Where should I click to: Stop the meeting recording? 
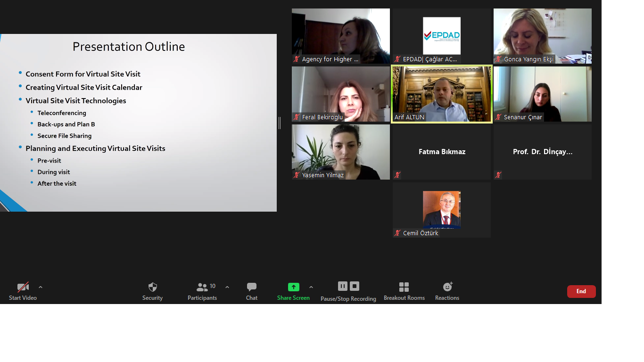pos(355,286)
